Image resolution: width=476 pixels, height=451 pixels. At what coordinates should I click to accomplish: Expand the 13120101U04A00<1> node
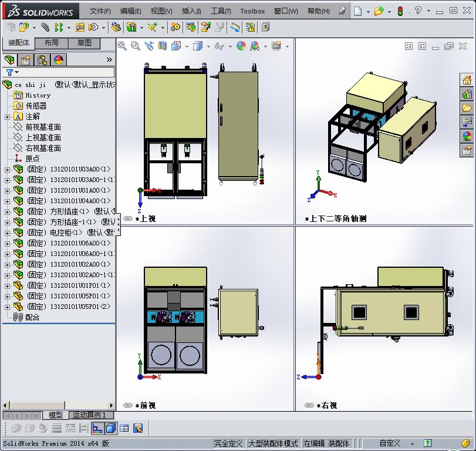(x=7, y=201)
